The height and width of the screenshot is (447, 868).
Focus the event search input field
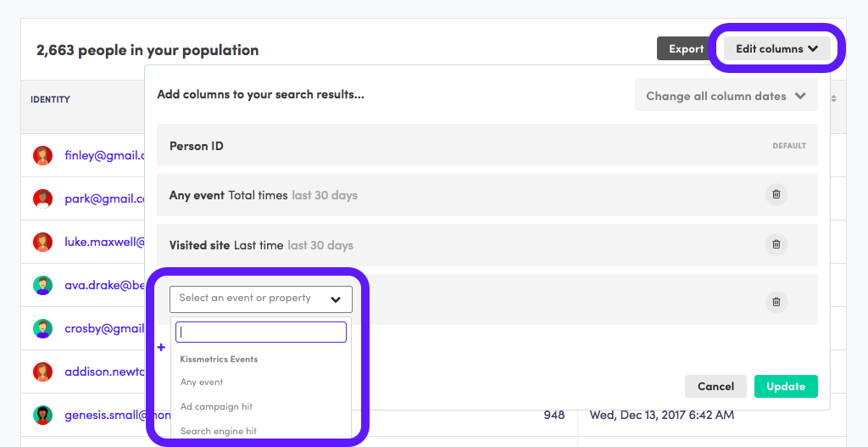(x=261, y=332)
